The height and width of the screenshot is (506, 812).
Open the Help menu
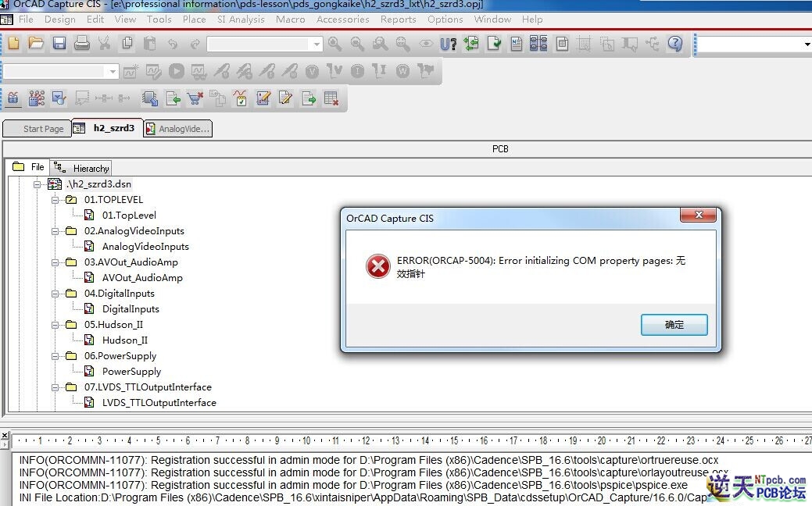pyautogui.click(x=532, y=20)
